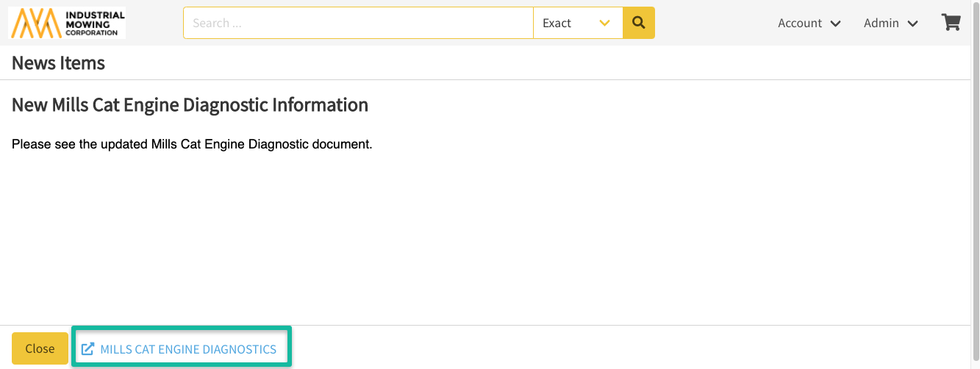Click the arrow icon next to Admin
The image size is (980, 369).
click(x=912, y=24)
